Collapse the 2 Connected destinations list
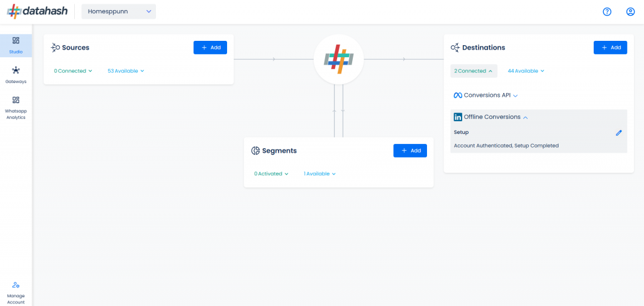Image resolution: width=644 pixels, height=306 pixels. tap(474, 71)
